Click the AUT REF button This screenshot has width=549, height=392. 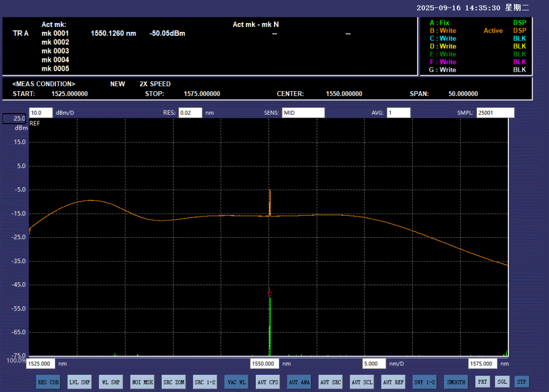394,382
